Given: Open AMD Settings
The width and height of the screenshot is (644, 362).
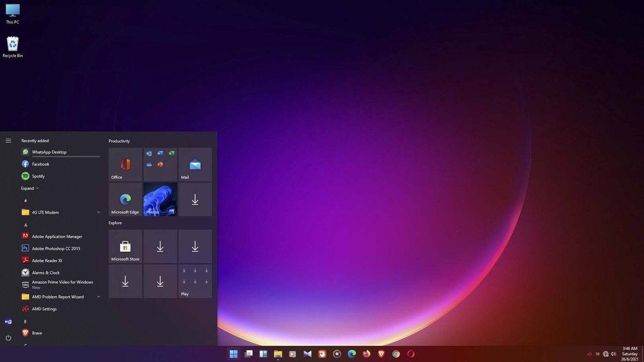Looking at the screenshot, I should [x=60, y=309].
